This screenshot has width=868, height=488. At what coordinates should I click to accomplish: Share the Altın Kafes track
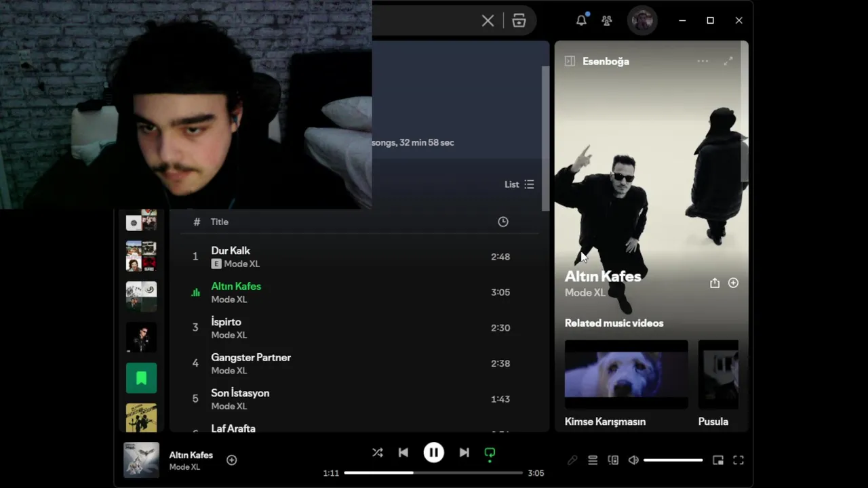(715, 283)
